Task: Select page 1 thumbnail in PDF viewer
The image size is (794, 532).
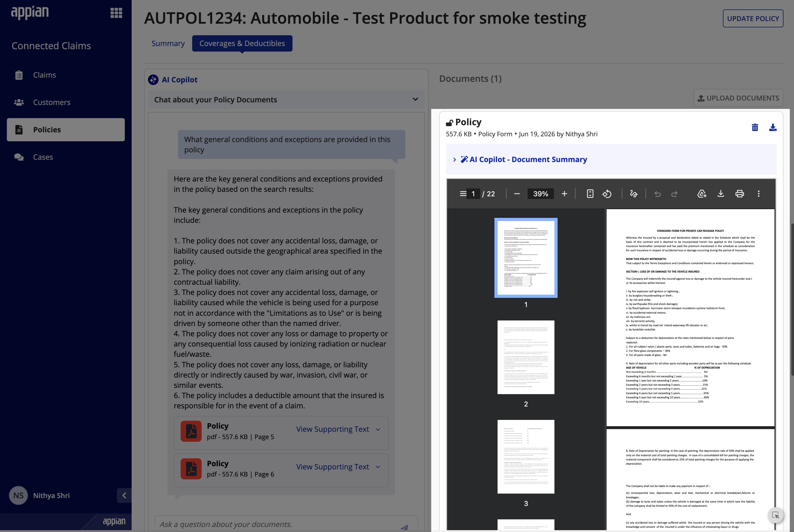Action: click(526, 258)
